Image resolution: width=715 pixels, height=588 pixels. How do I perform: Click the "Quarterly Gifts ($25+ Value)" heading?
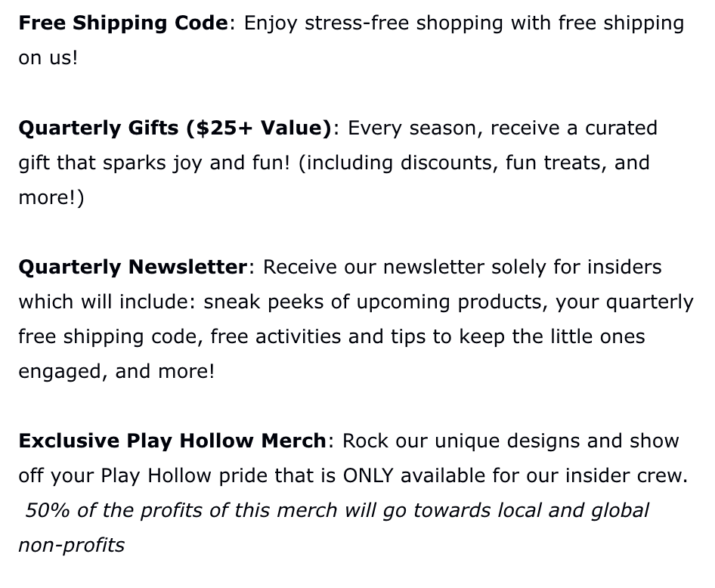click(175, 128)
